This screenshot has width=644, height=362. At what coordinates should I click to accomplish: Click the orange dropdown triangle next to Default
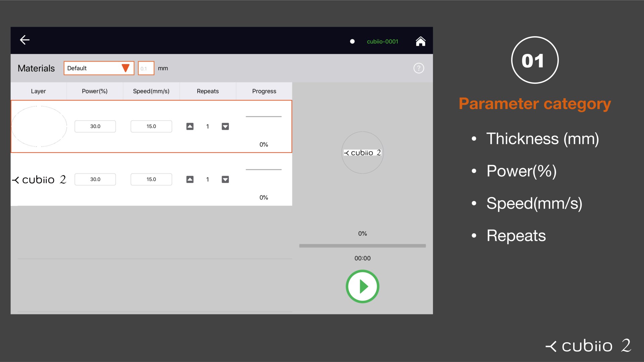pos(126,68)
